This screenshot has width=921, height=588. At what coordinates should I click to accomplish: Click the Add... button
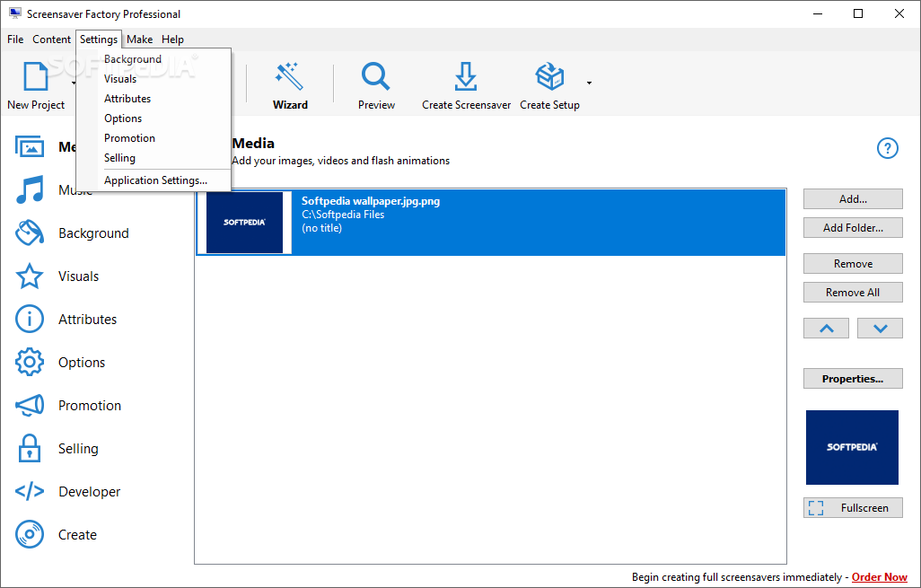[853, 199]
